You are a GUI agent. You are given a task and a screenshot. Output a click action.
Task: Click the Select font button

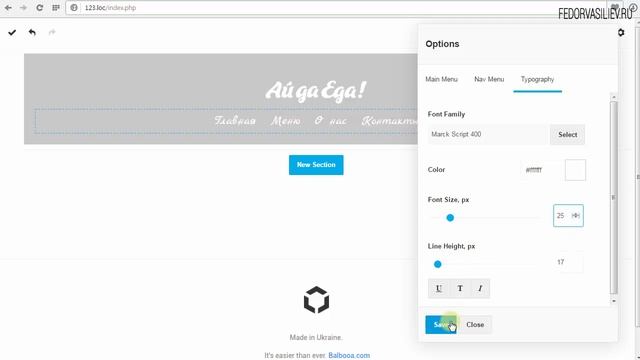(x=567, y=134)
